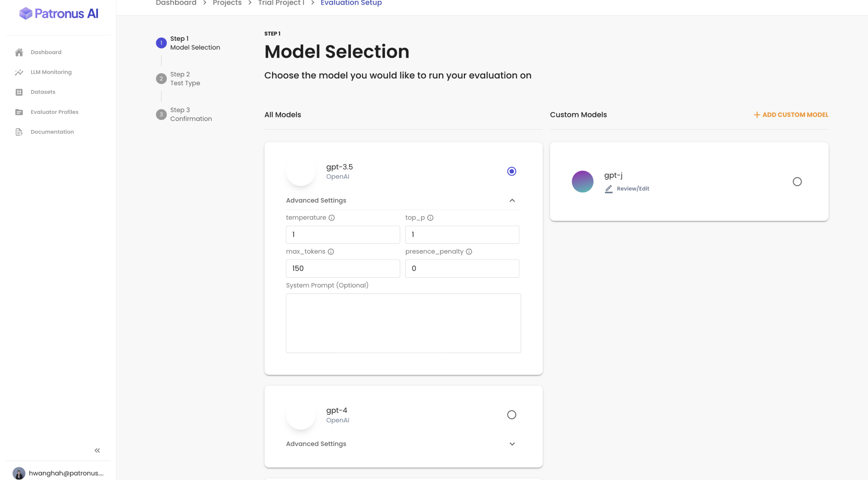The image size is (868, 480).
Task: Collapse the left navigation sidebar
Action: coord(97,450)
